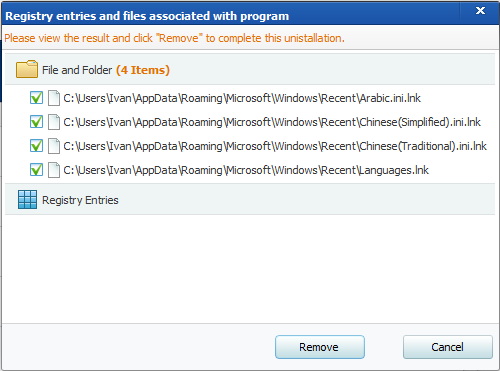Toggle the Languages.lnk checkbox
The width and height of the screenshot is (500, 371).
36,170
